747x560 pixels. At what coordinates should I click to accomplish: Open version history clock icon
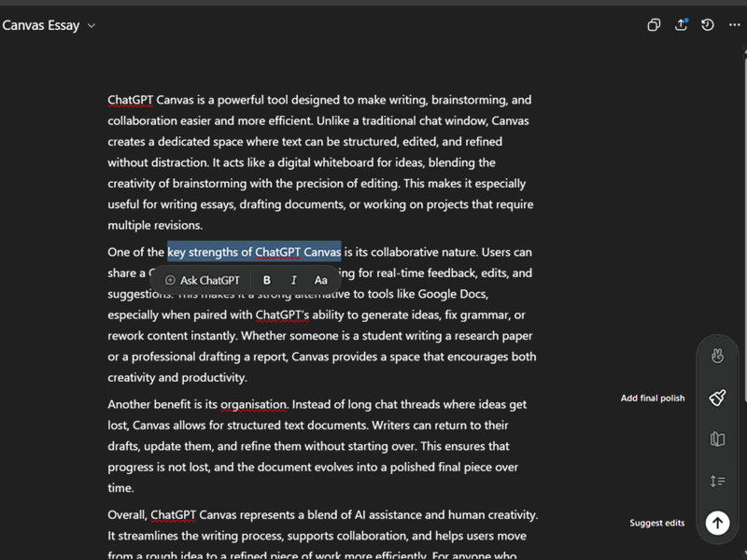pyautogui.click(x=708, y=25)
